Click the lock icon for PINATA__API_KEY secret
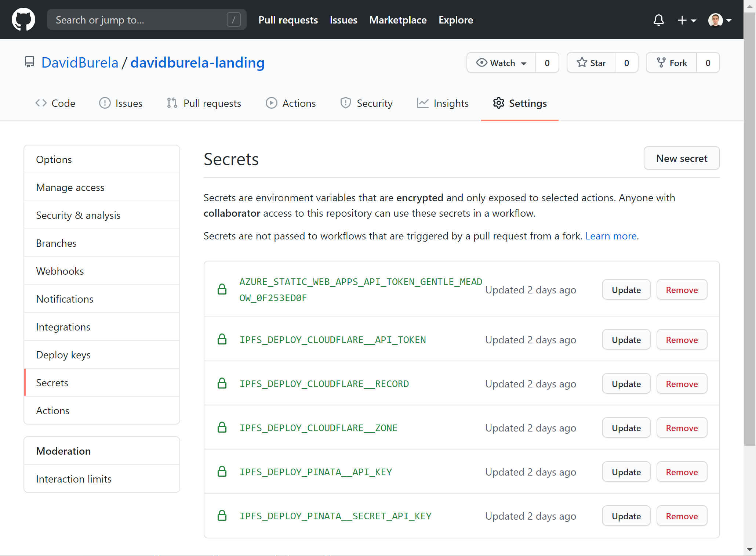 click(222, 472)
